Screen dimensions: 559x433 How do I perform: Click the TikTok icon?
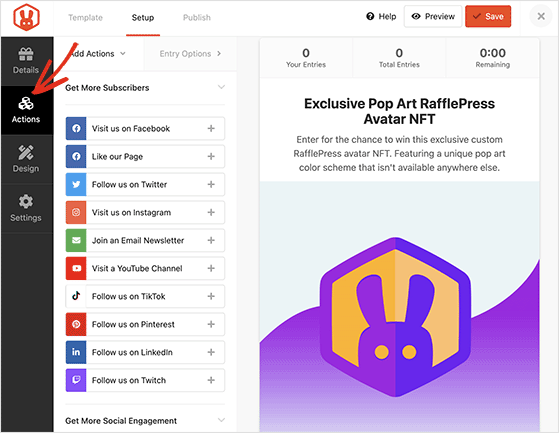(x=76, y=296)
